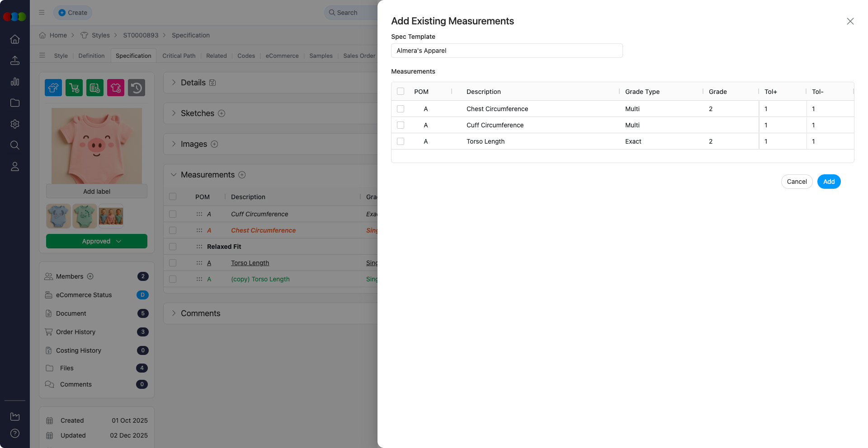Click the add icon next to Members
This screenshot has height=448, width=868.
tap(90, 276)
